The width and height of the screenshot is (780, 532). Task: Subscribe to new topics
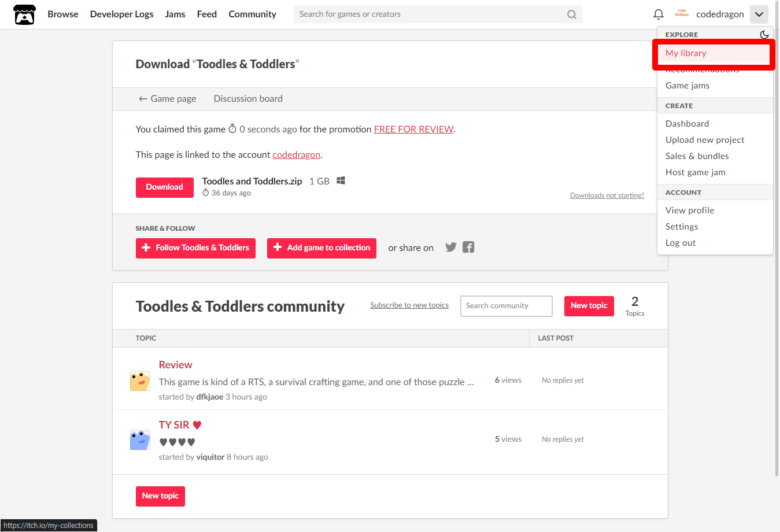(409, 305)
